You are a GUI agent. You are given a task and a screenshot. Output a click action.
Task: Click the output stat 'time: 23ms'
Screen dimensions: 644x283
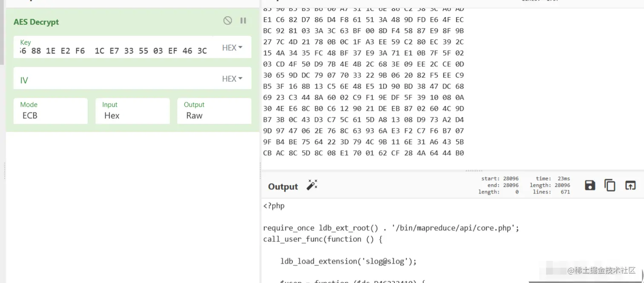(553, 179)
